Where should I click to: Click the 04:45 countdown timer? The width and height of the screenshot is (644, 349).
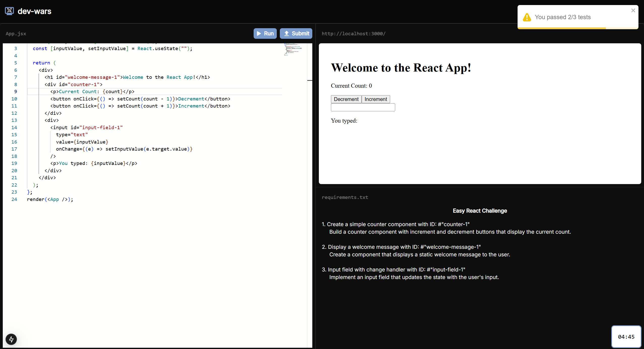point(626,337)
